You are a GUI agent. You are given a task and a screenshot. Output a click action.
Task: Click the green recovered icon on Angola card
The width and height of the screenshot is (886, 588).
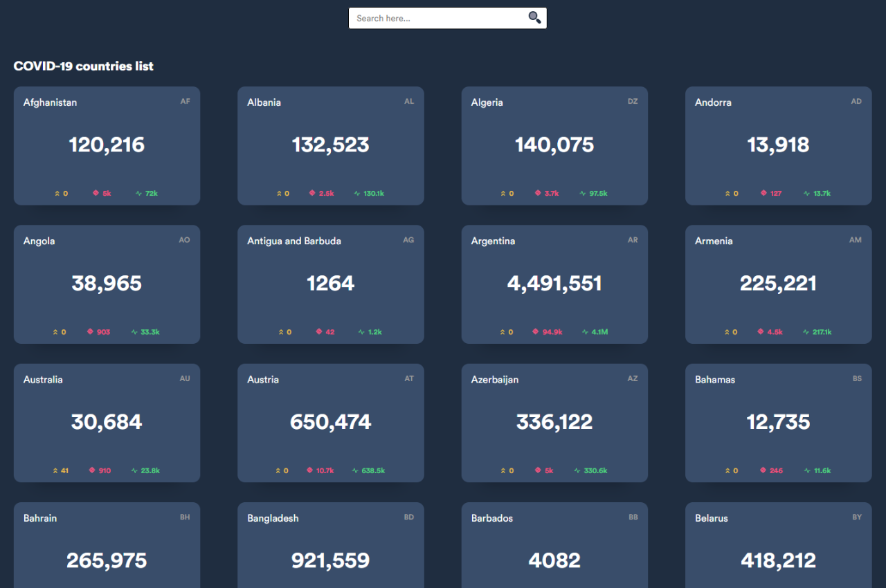(x=134, y=332)
